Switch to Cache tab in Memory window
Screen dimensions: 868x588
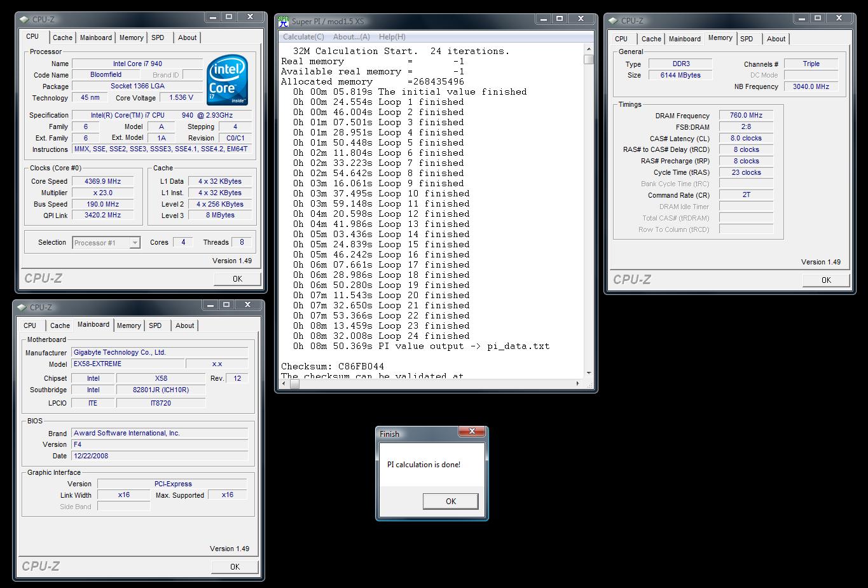(651, 39)
